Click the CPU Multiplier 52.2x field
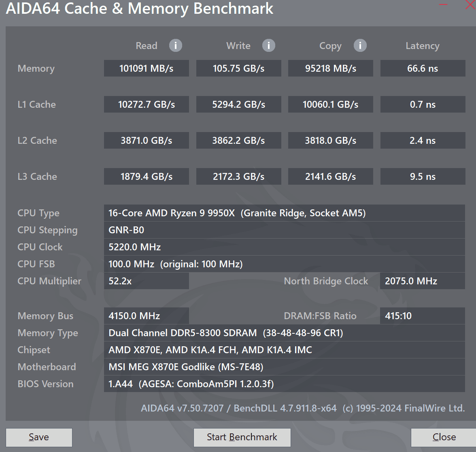Viewport: 476px width, 452px height. click(146, 281)
